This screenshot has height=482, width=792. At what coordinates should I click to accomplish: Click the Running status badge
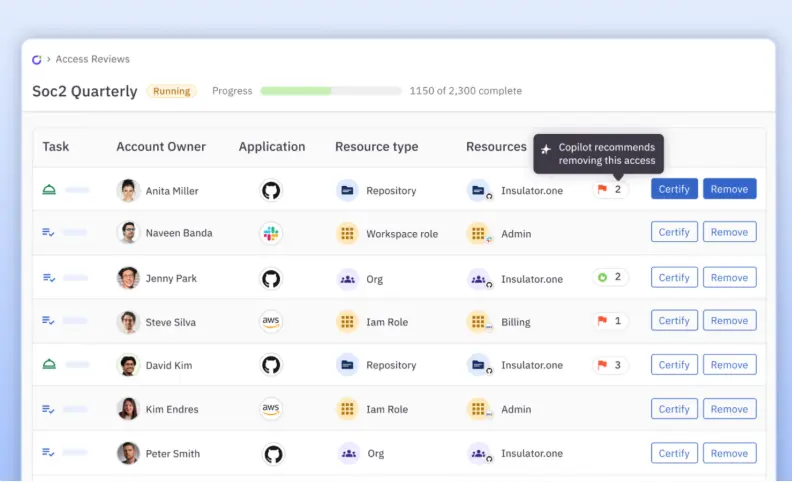coord(172,91)
